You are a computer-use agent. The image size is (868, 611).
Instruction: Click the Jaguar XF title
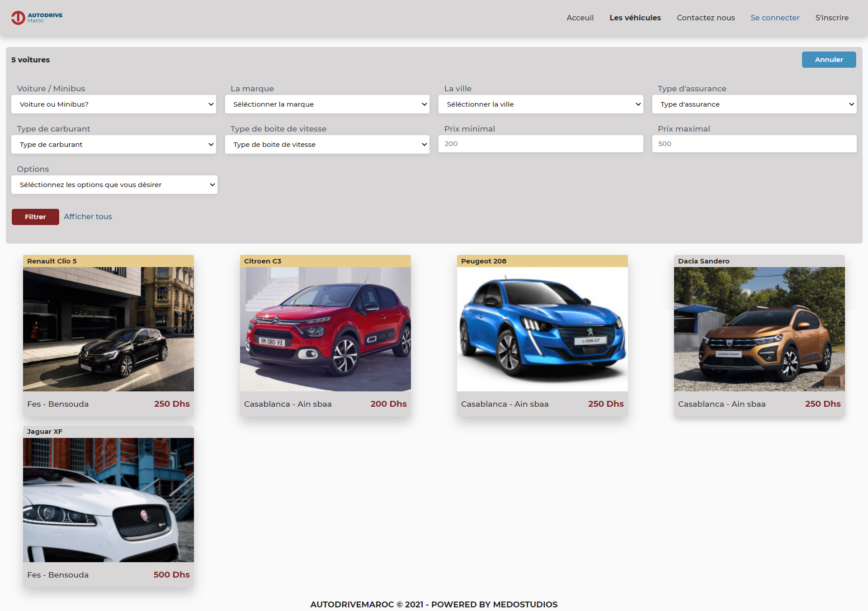(45, 432)
